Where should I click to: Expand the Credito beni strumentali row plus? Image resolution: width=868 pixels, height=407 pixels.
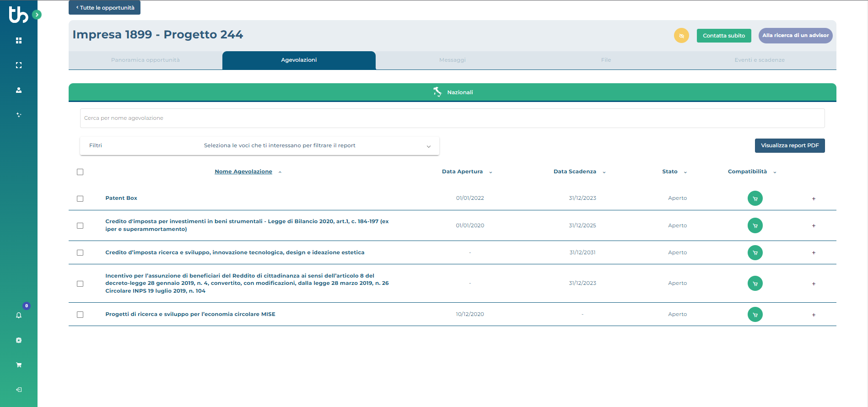[814, 225]
